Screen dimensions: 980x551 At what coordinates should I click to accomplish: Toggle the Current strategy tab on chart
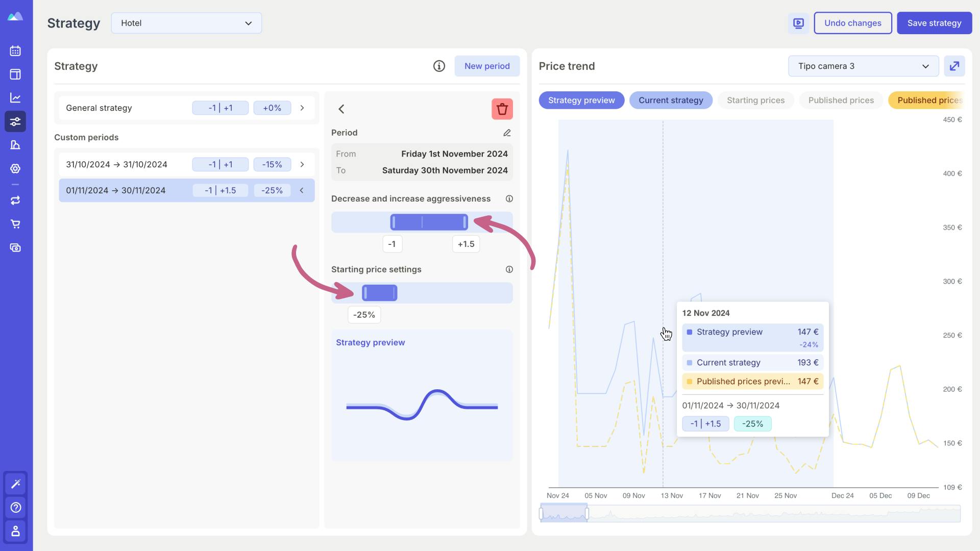point(670,100)
